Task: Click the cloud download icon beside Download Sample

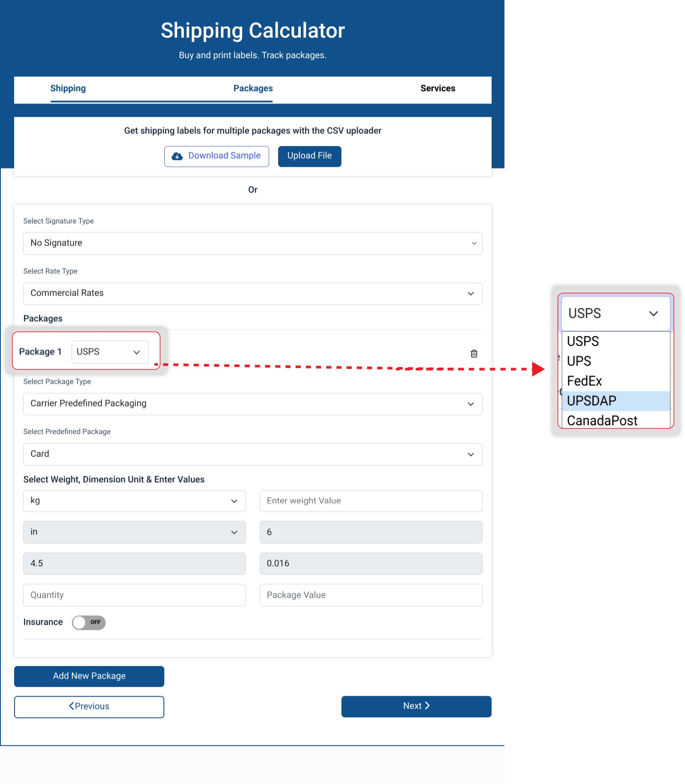Action: click(177, 156)
